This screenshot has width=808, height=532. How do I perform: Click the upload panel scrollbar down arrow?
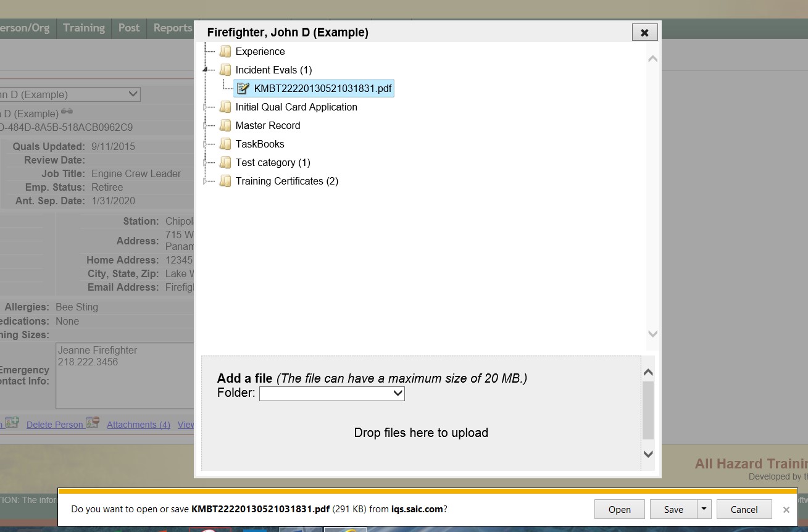pyautogui.click(x=648, y=454)
